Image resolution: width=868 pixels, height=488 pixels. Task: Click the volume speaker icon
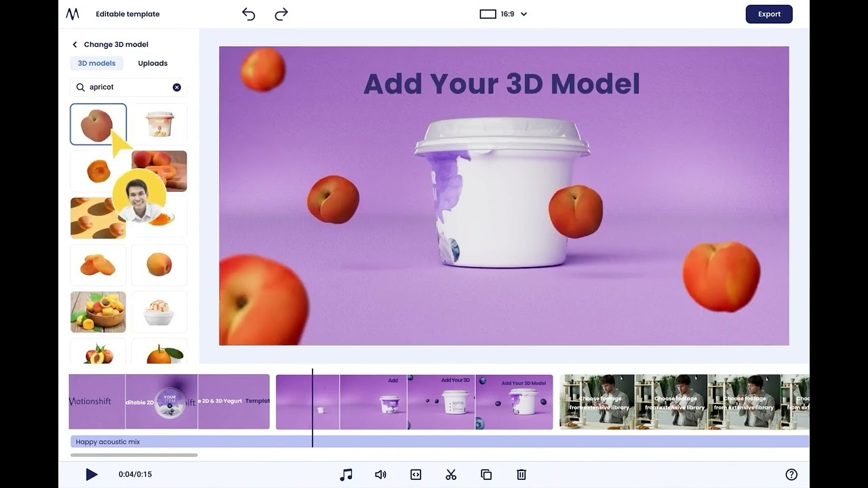380,474
